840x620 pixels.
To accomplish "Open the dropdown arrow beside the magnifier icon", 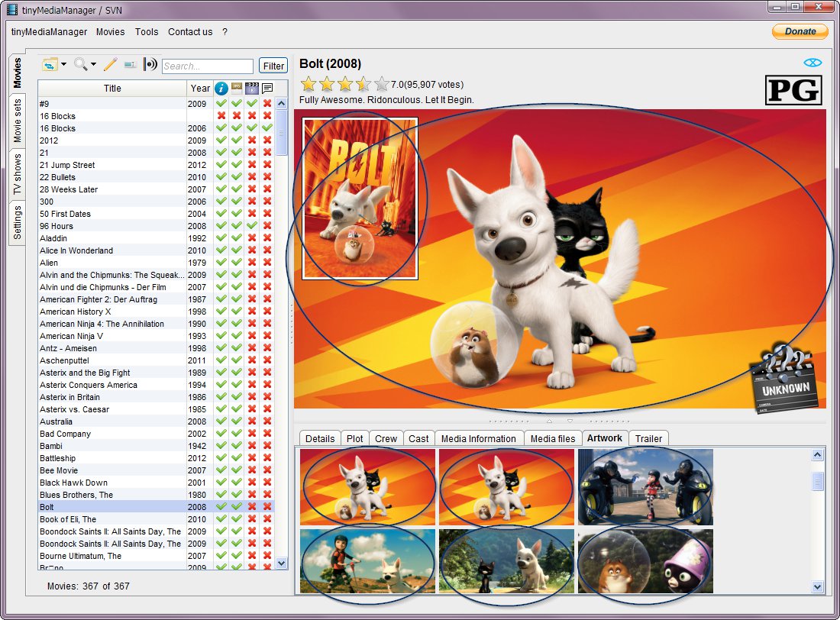I will tap(94, 65).
